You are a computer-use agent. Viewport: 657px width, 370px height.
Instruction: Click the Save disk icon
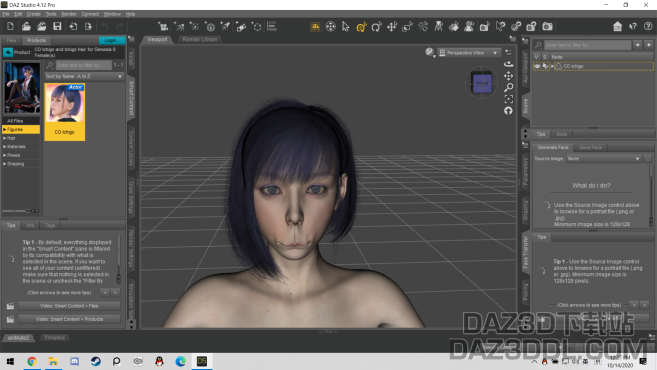[x=57, y=26]
